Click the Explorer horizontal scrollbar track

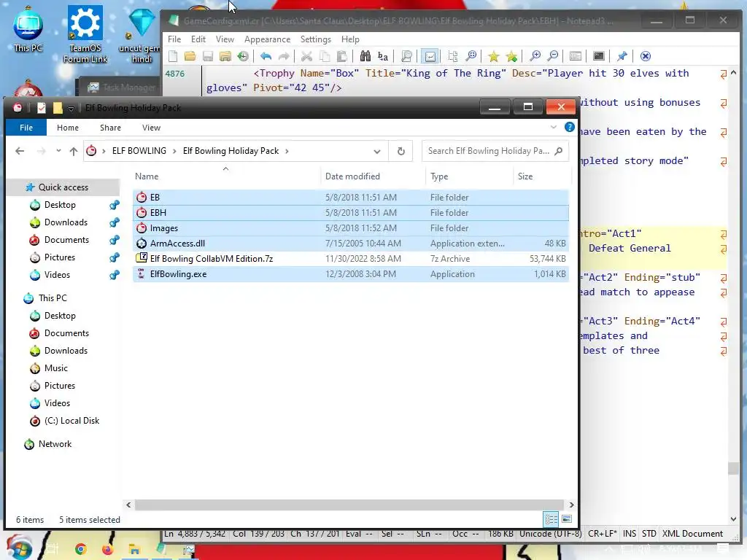(351, 505)
